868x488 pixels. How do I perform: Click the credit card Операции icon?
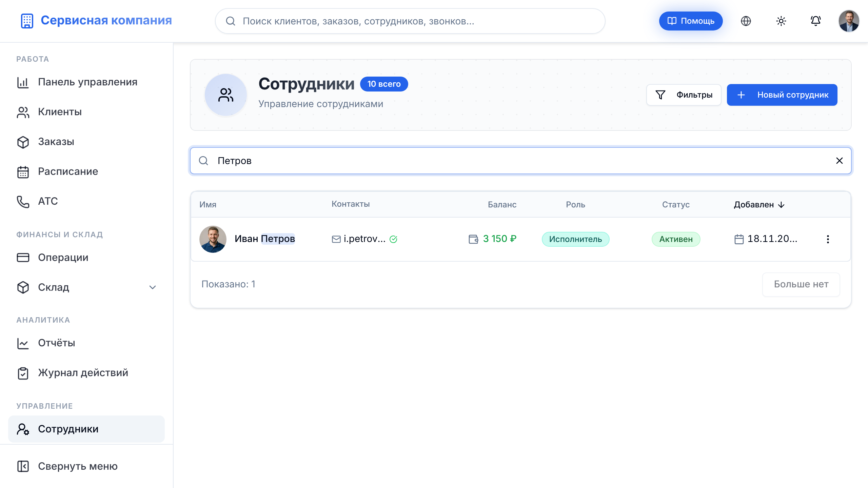coord(23,258)
